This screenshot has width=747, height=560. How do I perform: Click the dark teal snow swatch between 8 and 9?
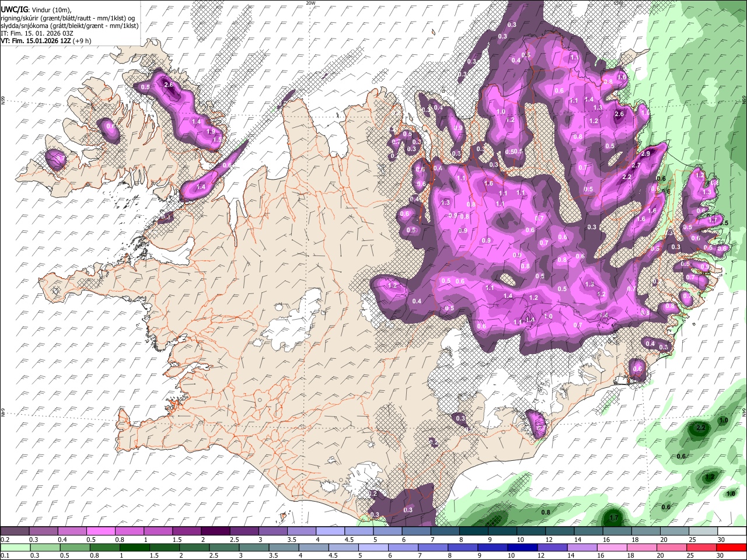tap(473, 531)
